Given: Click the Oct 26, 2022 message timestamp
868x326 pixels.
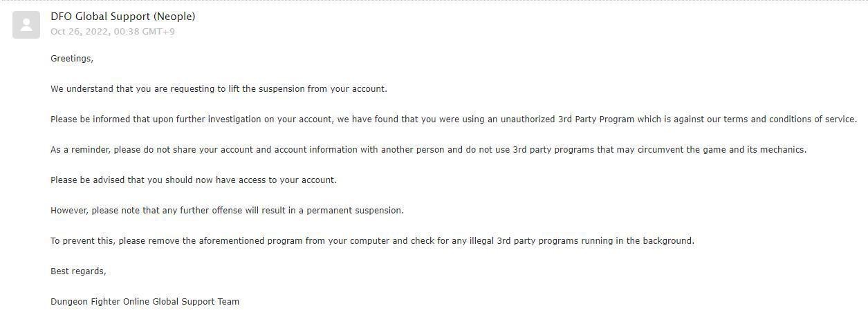Looking at the screenshot, I should point(112,32).
